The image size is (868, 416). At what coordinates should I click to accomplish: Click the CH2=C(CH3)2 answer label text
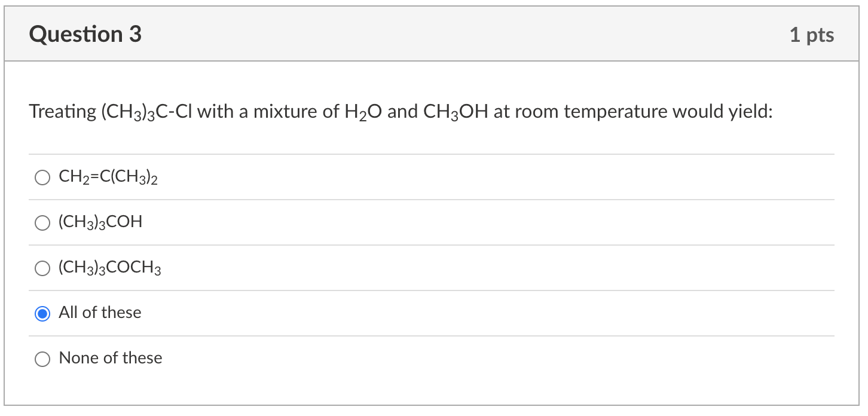(x=108, y=177)
